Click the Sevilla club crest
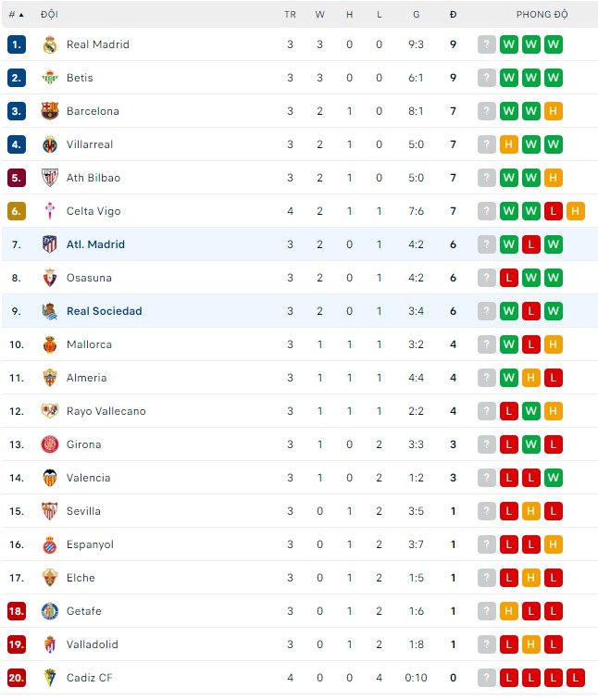Viewport: 598px width, 700px height. tap(50, 511)
